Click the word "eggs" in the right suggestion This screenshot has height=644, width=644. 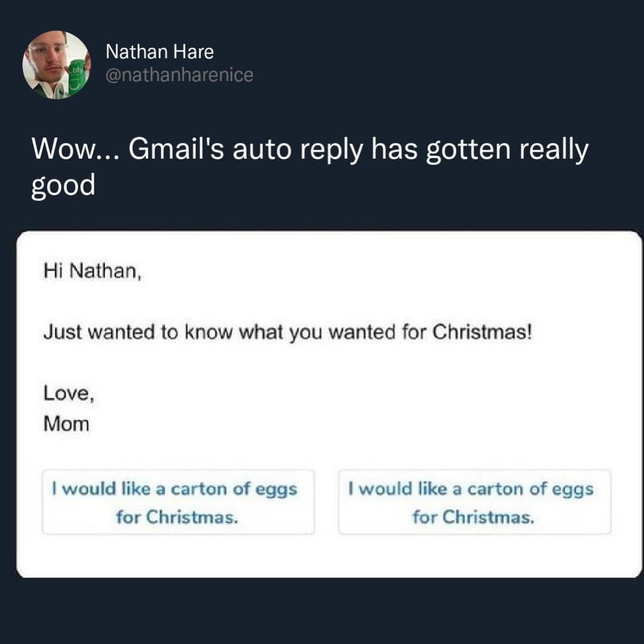click(x=572, y=490)
